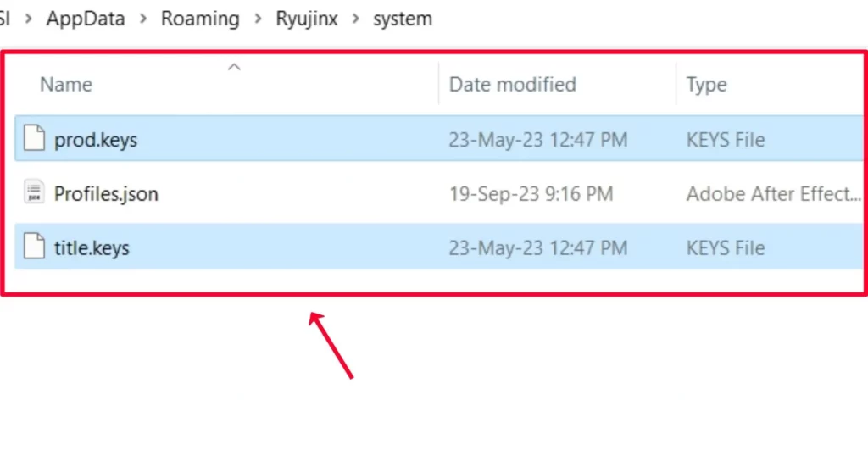Select the title.keys file name
This screenshot has height=461, width=868.
(92, 248)
